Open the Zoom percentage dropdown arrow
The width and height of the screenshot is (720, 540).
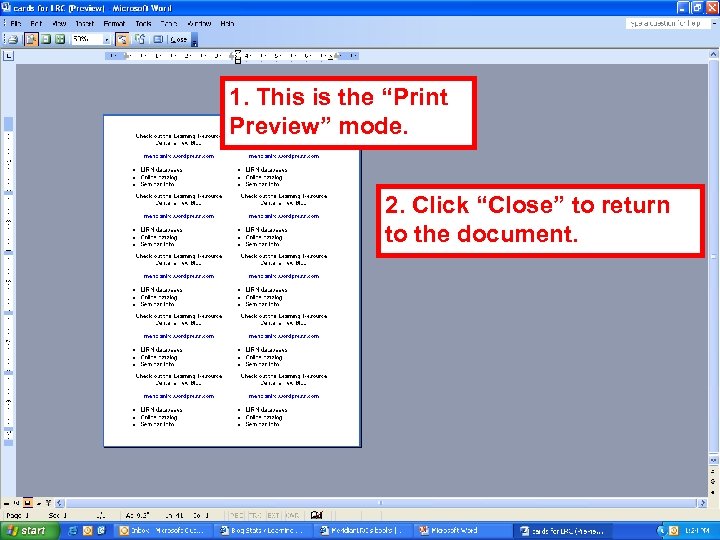point(107,40)
